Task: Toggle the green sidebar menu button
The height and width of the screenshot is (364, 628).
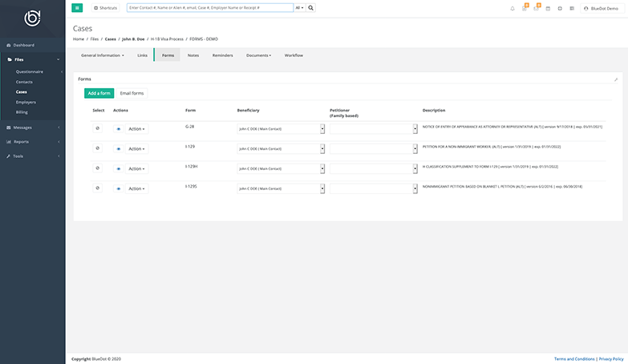Action: (x=77, y=7)
